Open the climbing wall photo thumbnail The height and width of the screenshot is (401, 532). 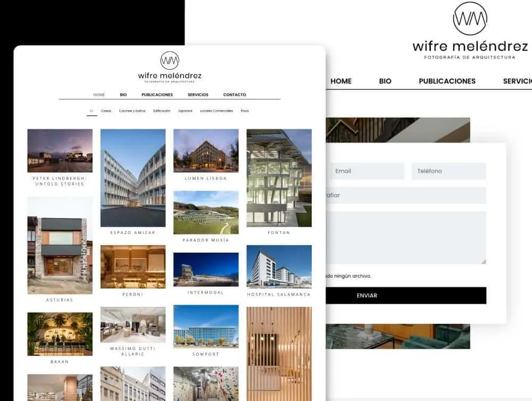click(x=206, y=383)
